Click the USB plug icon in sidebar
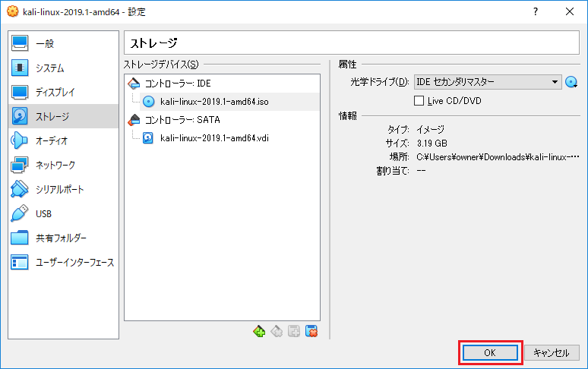Image resolution: width=588 pixels, height=369 pixels. coord(20,213)
